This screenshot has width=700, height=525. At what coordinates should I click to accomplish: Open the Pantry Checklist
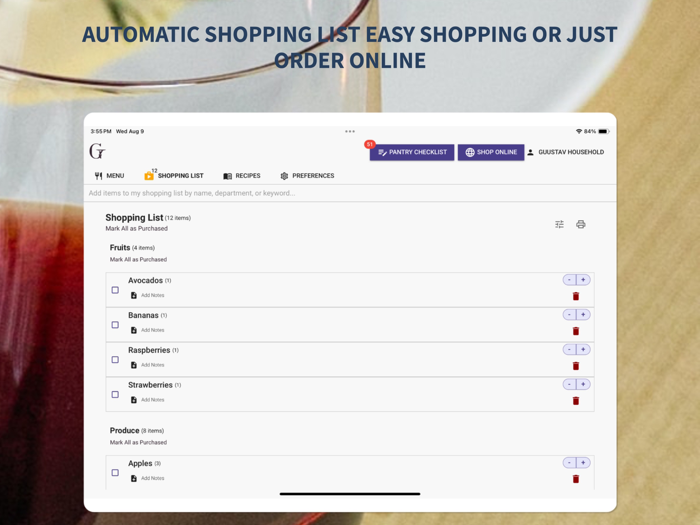[x=412, y=152]
